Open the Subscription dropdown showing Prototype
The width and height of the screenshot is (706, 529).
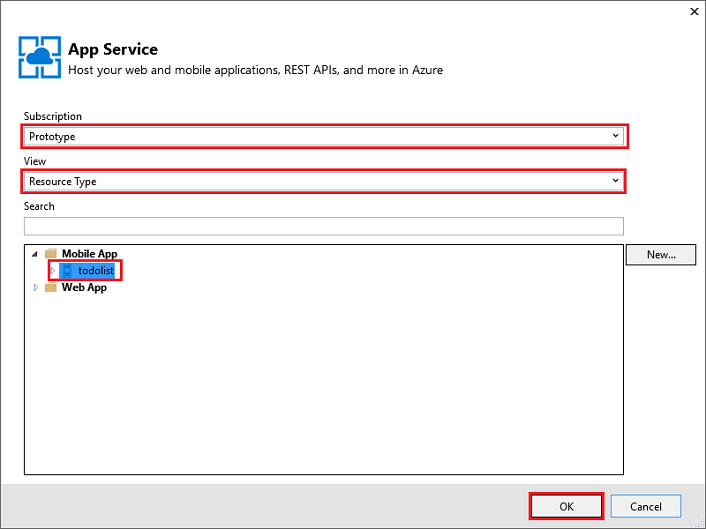click(x=324, y=136)
